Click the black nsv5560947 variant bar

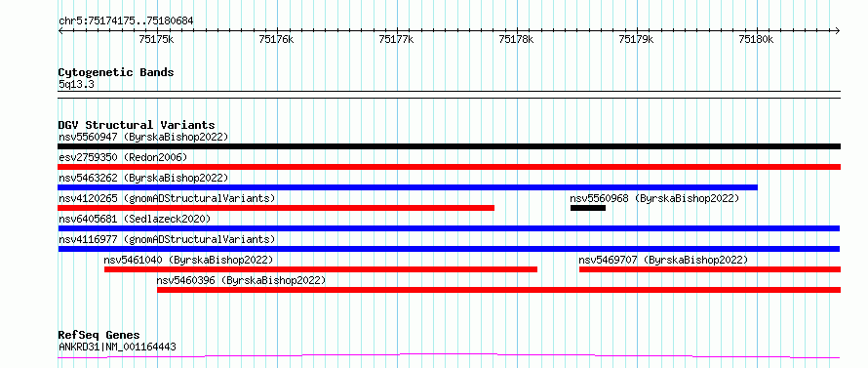[449, 146]
